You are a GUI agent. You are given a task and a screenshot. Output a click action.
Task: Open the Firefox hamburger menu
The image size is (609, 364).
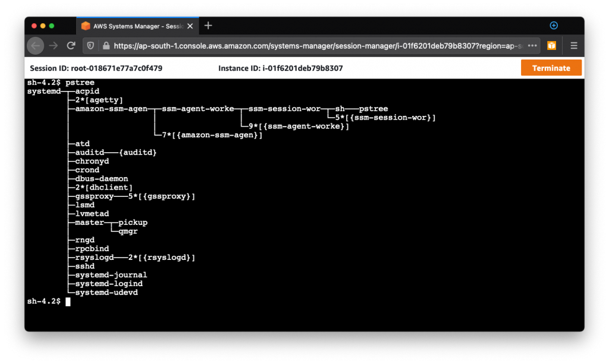574,46
